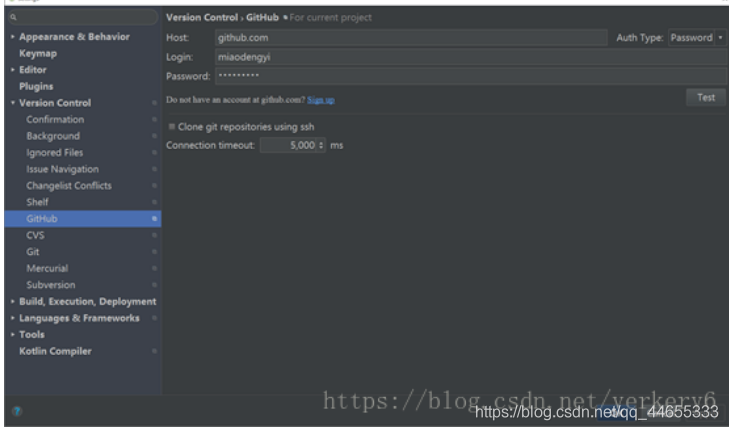This screenshot has height=431, width=729.
Task: Open Keymap settings
Action: coord(38,53)
